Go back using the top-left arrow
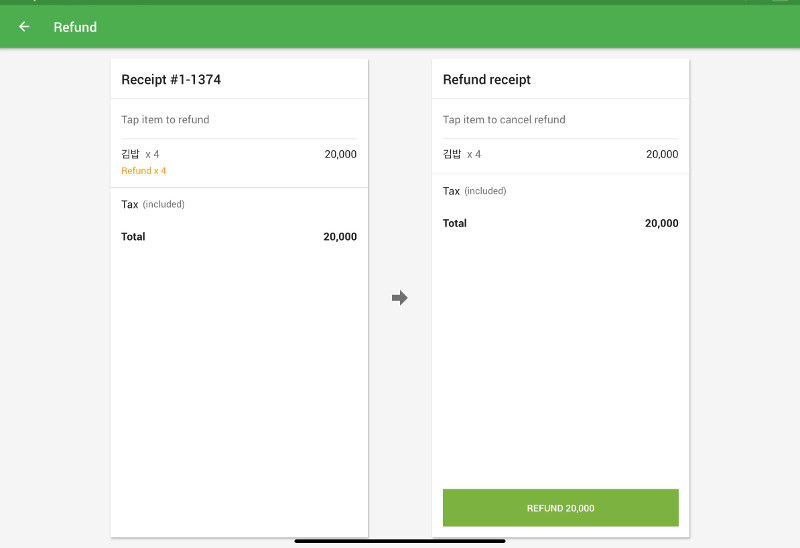This screenshot has height=548, width=800. [x=24, y=27]
